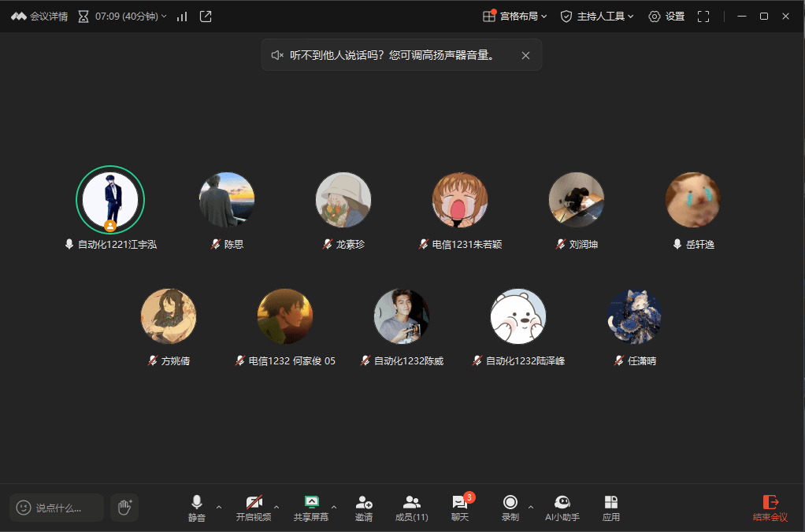
Task: Dismiss the speaker volume notification
Action: point(525,55)
